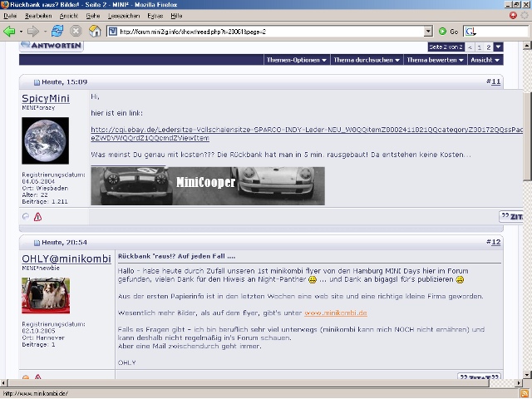Click the address bar URL field
Image resolution: width=532 pixels, height=399 pixels.
pos(266,32)
